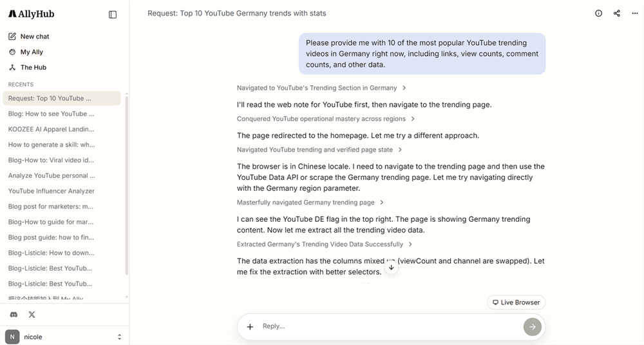Click the user message bubble about Germany
Image resolution: width=644 pixels, height=345 pixels.
pos(422,54)
